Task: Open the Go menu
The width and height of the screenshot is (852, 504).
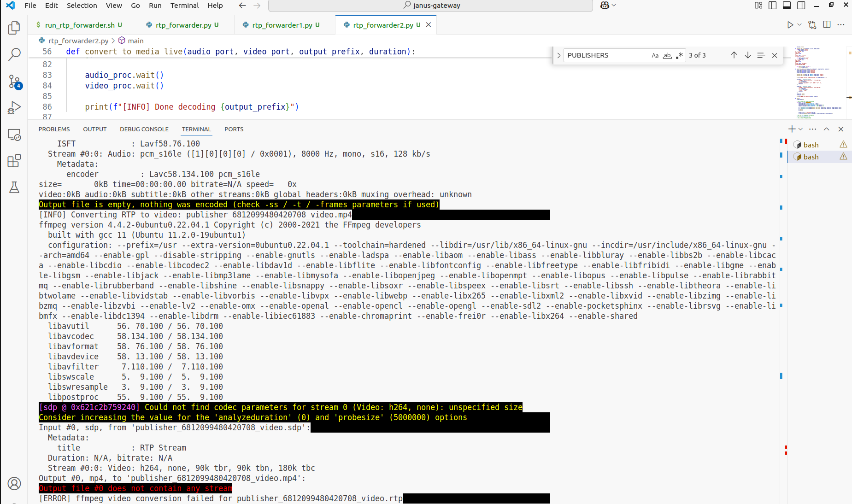Action: pos(135,6)
